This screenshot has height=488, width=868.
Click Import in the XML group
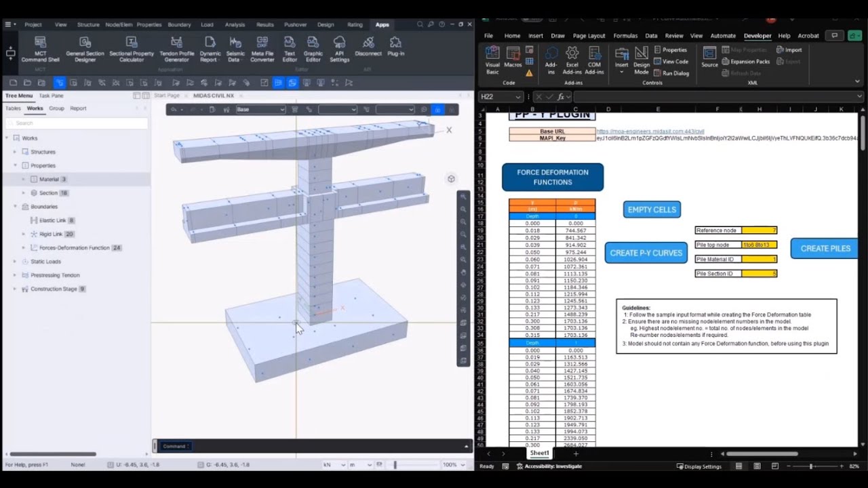coord(789,49)
